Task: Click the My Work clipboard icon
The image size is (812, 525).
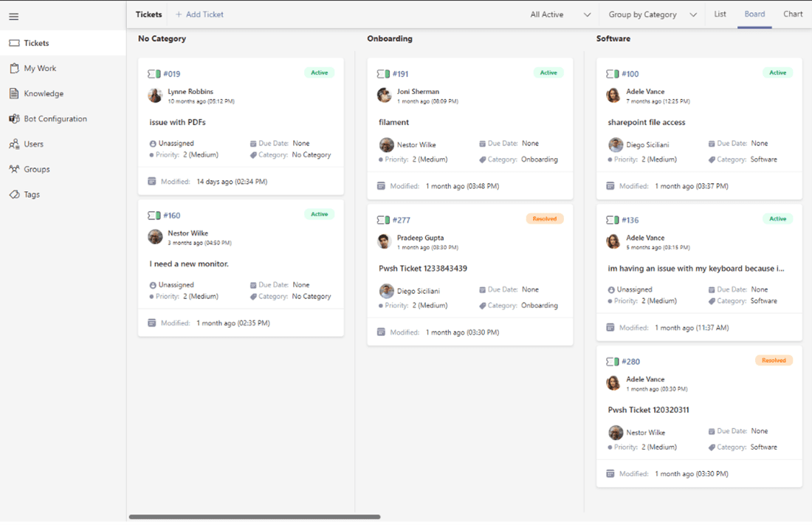Action: pos(15,68)
